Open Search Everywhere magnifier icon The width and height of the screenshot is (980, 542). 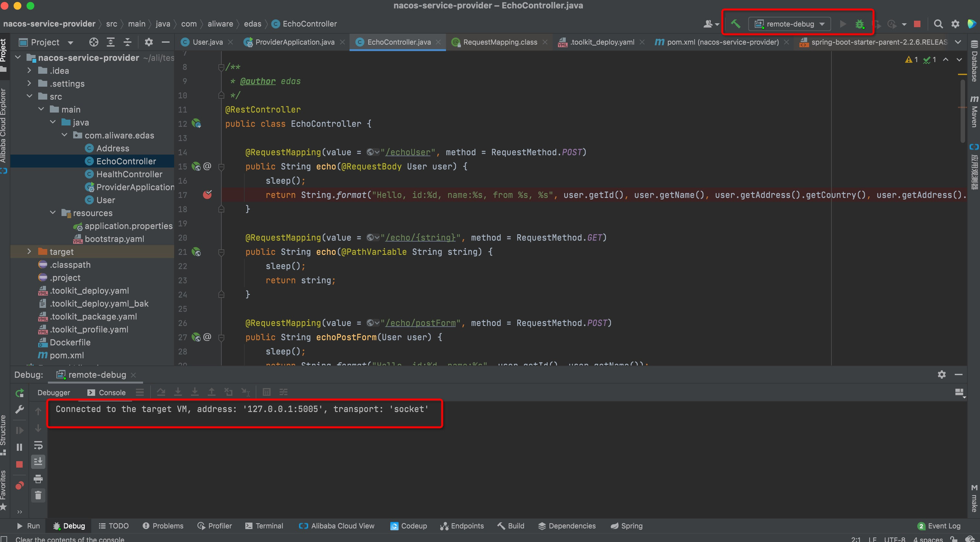[x=938, y=24]
